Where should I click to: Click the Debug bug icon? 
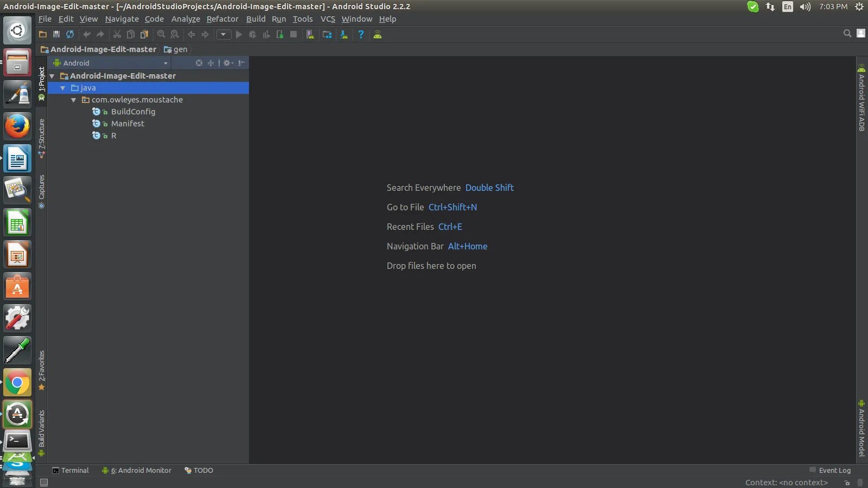pyautogui.click(x=253, y=34)
